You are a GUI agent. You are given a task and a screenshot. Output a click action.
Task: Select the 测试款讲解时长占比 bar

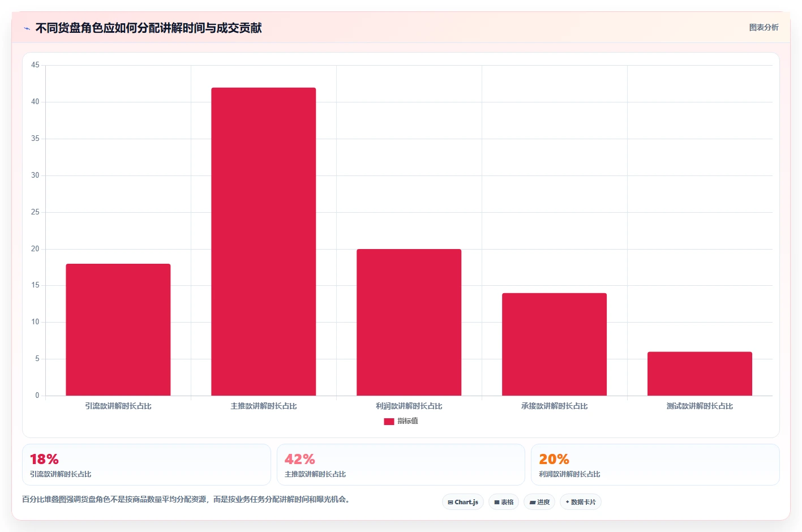(700, 374)
